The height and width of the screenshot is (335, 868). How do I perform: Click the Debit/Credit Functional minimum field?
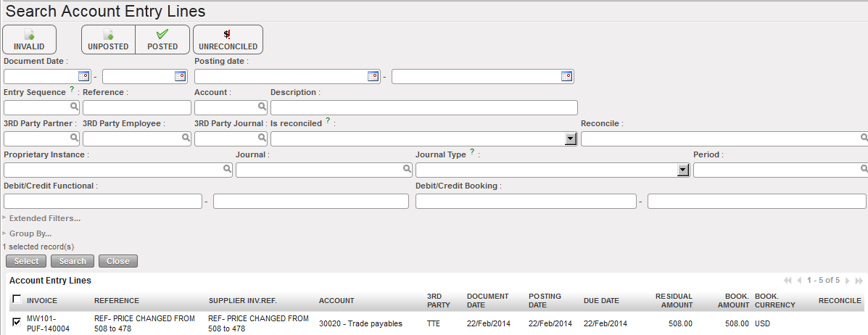point(103,202)
